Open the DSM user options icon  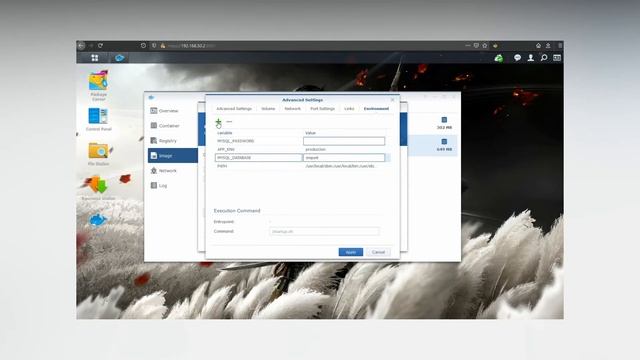[531, 58]
